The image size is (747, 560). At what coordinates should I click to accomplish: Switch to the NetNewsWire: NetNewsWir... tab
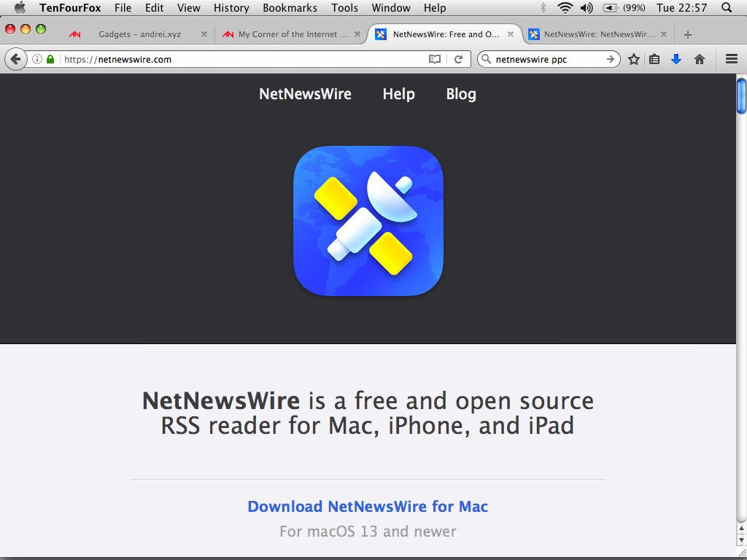598,34
